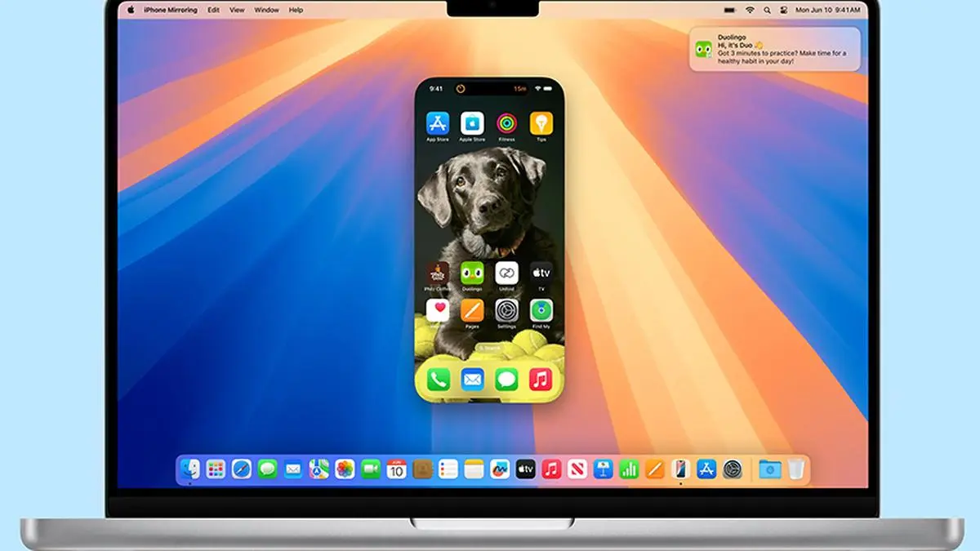Open App Store in the Mac Dock
Viewport: 980px width, 551px height.
(706, 469)
